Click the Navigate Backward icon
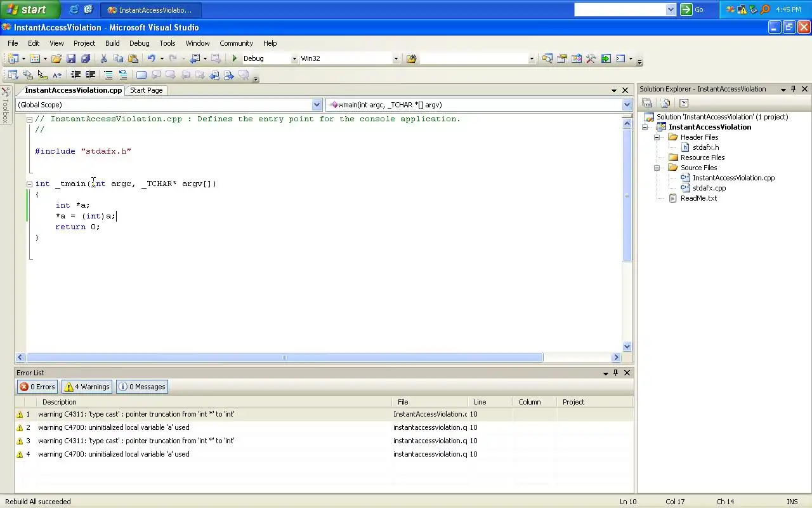Screen dimensions: 812x508 (x=195, y=58)
